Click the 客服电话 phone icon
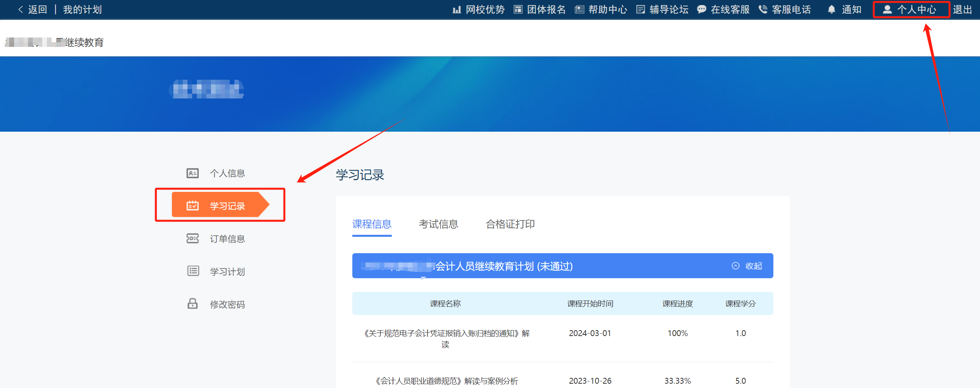Viewport: 980px width, 388px height. tap(762, 10)
